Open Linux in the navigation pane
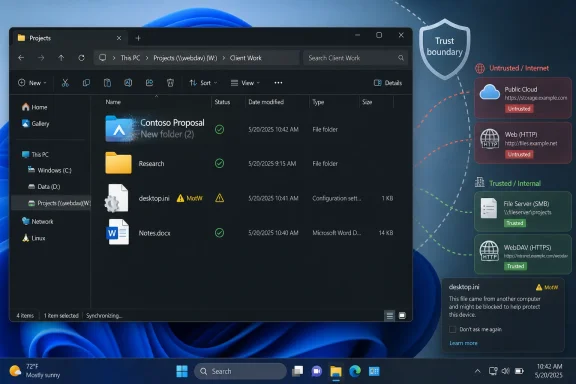This screenshot has width=576, height=384. [x=34, y=238]
